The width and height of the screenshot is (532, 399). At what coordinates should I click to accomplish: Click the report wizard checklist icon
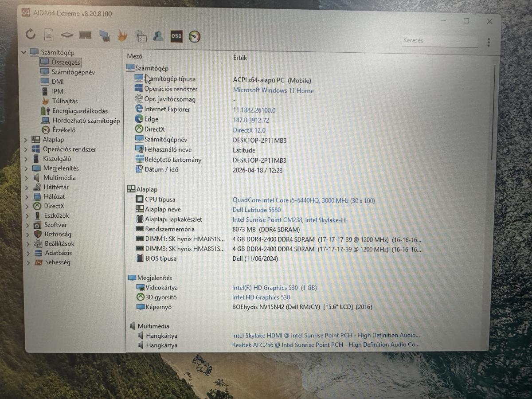tap(141, 35)
